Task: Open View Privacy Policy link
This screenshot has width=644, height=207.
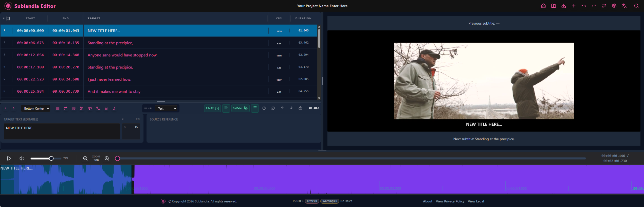Action: [x=450, y=201]
